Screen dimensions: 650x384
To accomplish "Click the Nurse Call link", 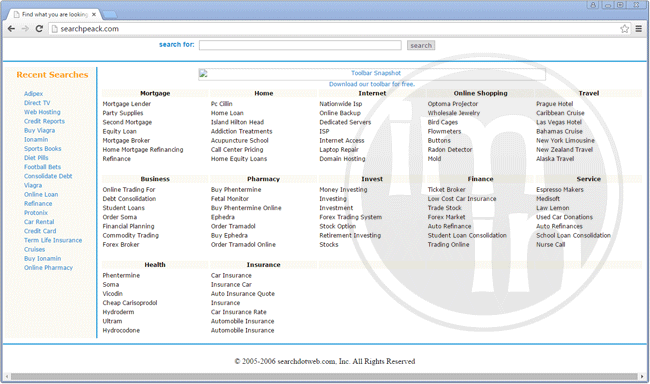I will pos(551,244).
